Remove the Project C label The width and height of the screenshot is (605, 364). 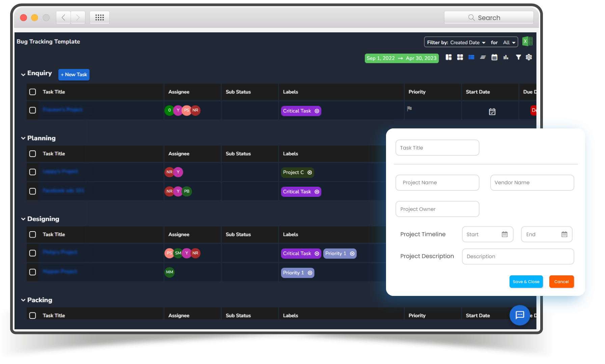[309, 173]
